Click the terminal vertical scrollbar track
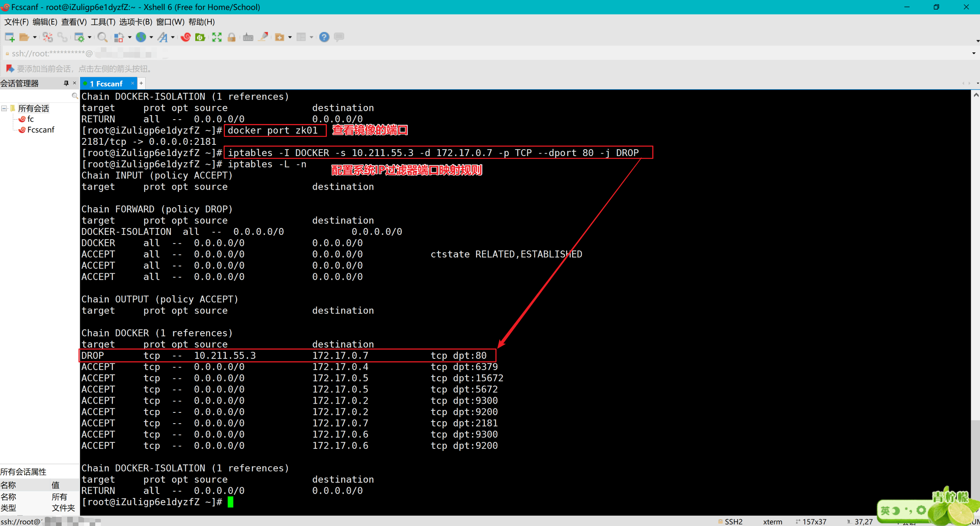The image size is (980, 526). point(976,260)
